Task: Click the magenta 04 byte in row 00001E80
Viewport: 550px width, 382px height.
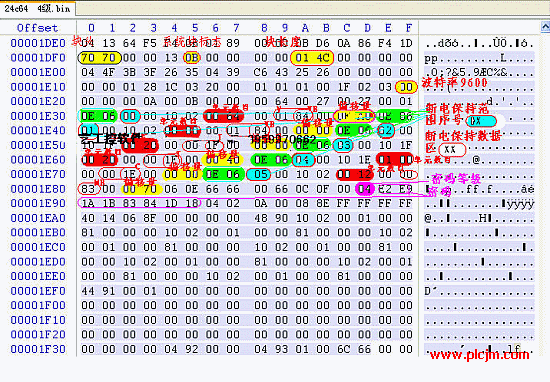Action: tap(365, 189)
